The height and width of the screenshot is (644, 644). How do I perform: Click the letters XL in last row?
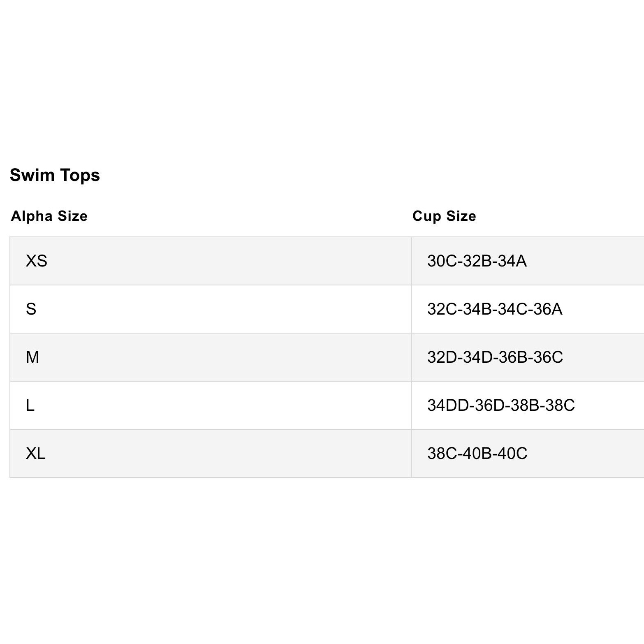(36, 454)
